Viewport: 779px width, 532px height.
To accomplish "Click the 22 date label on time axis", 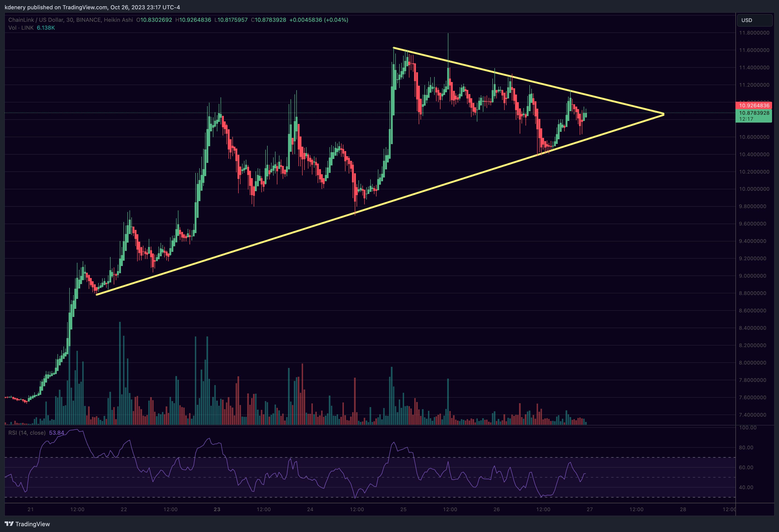I will 124,509.
